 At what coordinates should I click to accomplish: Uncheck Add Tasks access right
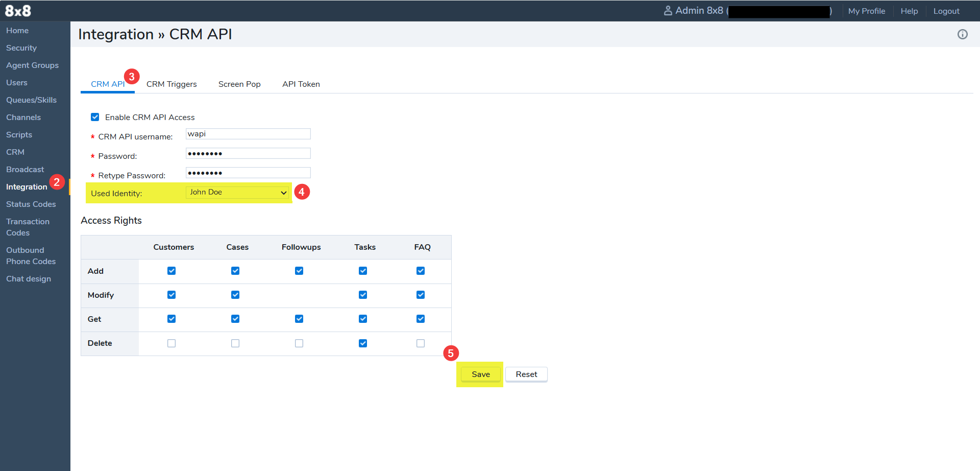[x=363, y=271]
